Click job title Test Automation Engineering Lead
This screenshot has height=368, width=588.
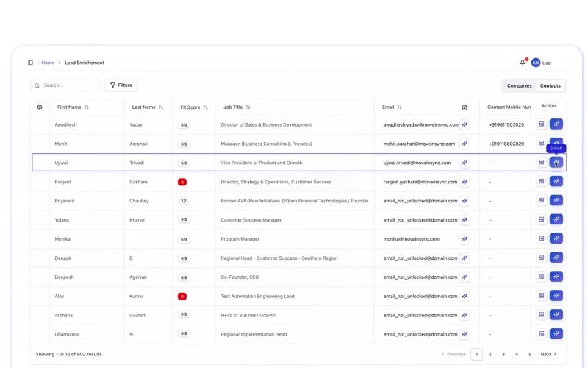(258, 297)
